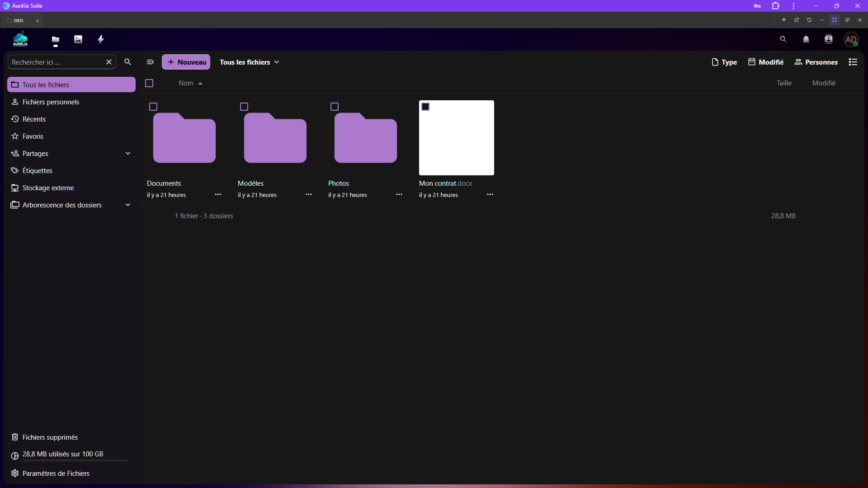The image size is (868, 488).
Task: Switch to list view icon
Action: [x=853, y=62]
